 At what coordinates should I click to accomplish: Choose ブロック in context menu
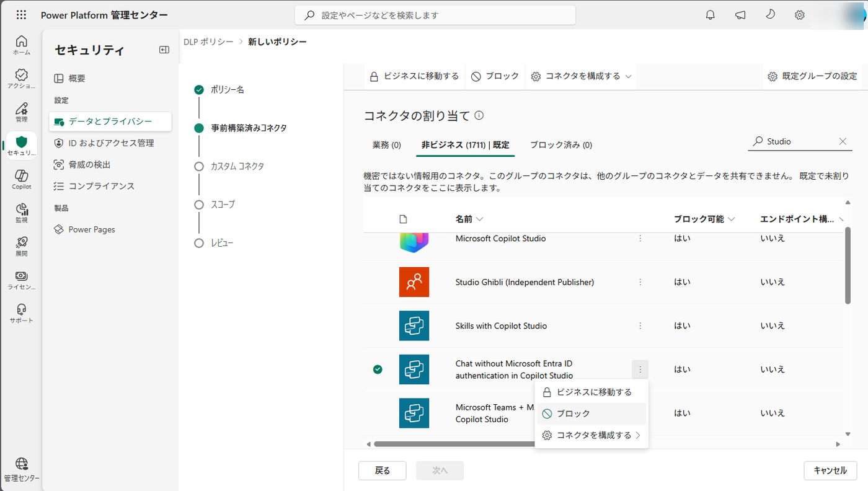591,414
